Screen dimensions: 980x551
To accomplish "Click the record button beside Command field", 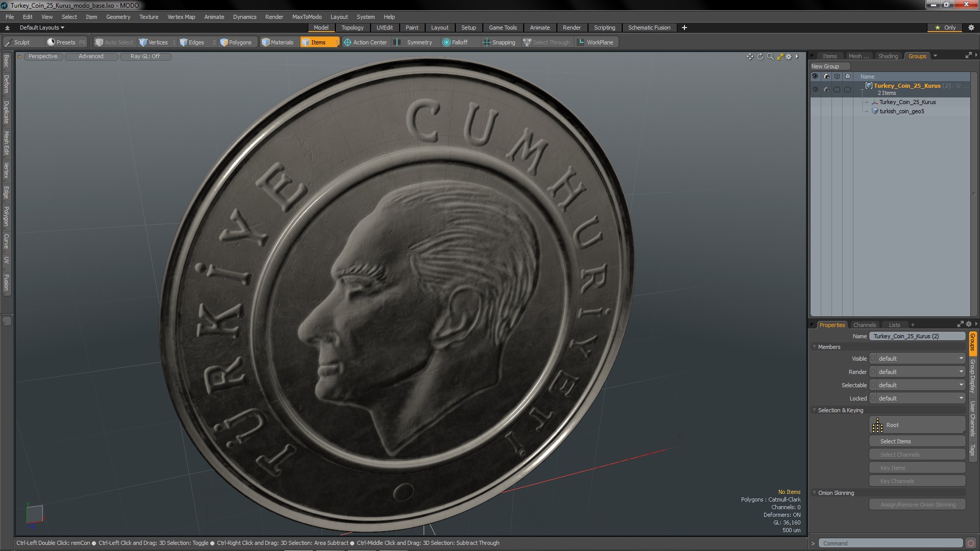I will click(971, 543).
